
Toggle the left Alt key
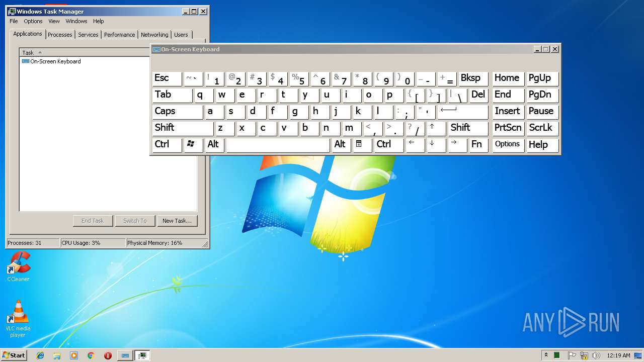tap(215, 145)
